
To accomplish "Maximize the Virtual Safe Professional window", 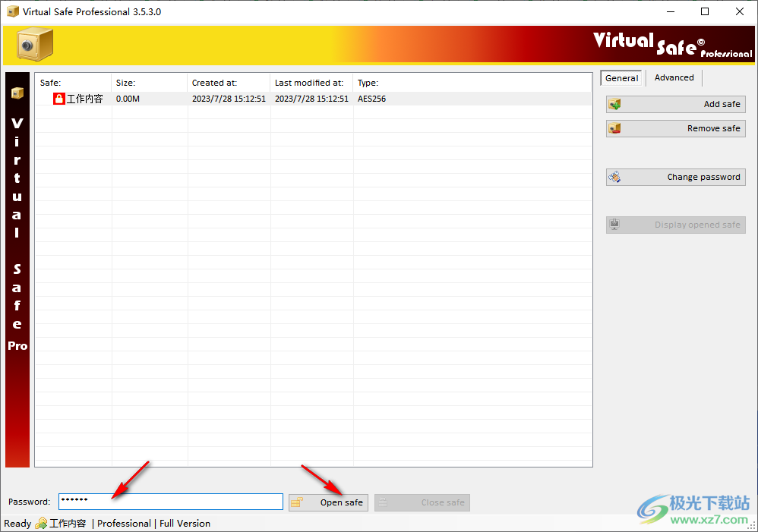I will coord(705,11).
